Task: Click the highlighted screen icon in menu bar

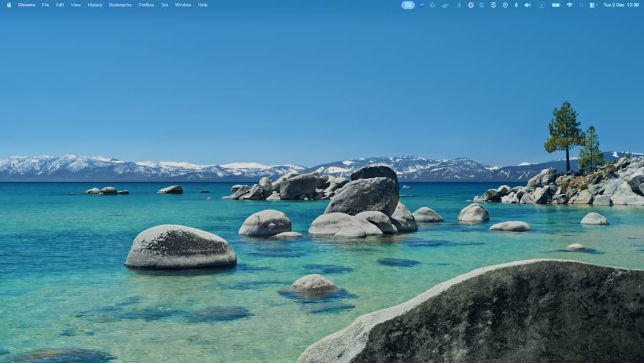Action: click(408, 5)
